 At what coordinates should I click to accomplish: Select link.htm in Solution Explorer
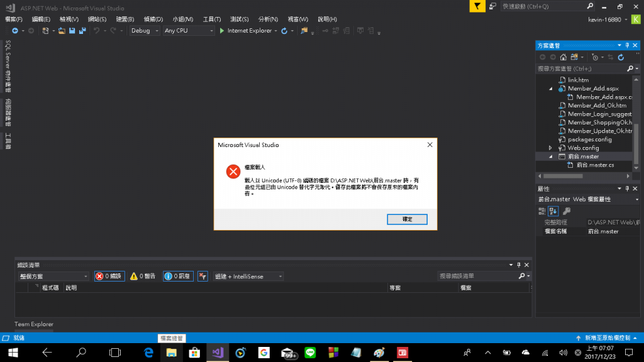coord(578,80)
